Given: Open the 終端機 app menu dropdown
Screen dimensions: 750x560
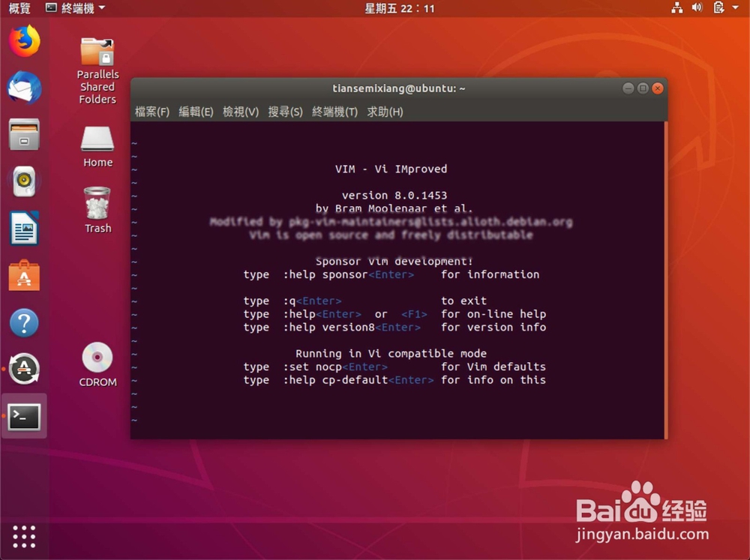Looking at the screenshot, I should [76, 8].
